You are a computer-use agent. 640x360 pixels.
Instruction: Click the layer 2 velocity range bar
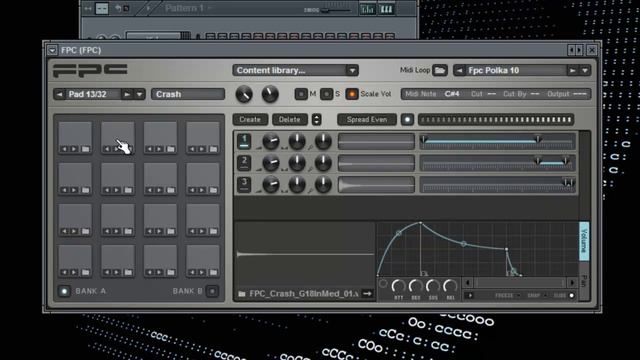(498, 163)
